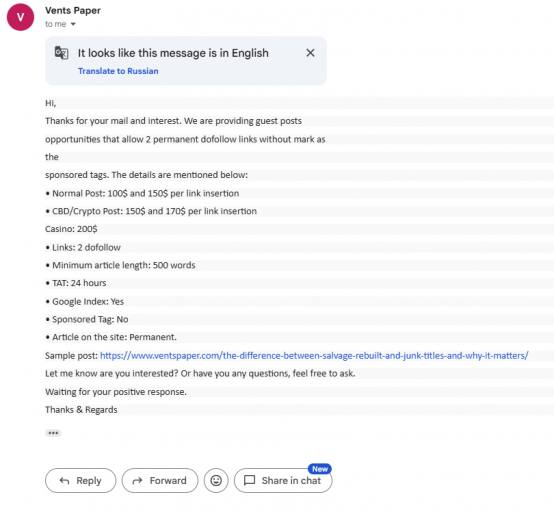
Task: Click the "It looks like this message is in English" text
Action: point(173,53)
